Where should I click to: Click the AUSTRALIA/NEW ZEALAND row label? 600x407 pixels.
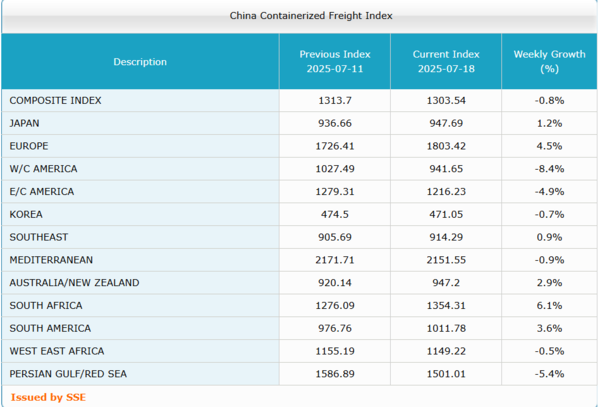[74, 283]
